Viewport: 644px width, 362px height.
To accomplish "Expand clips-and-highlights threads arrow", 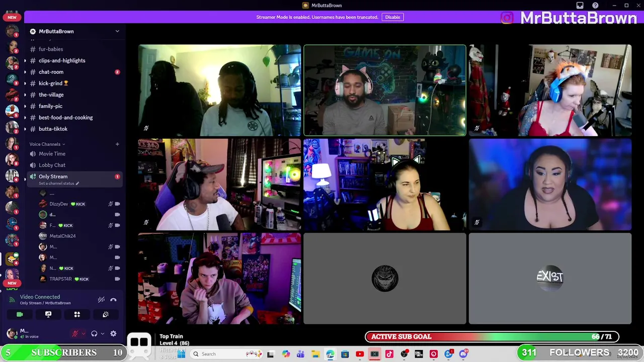I will tap(25, 61).
